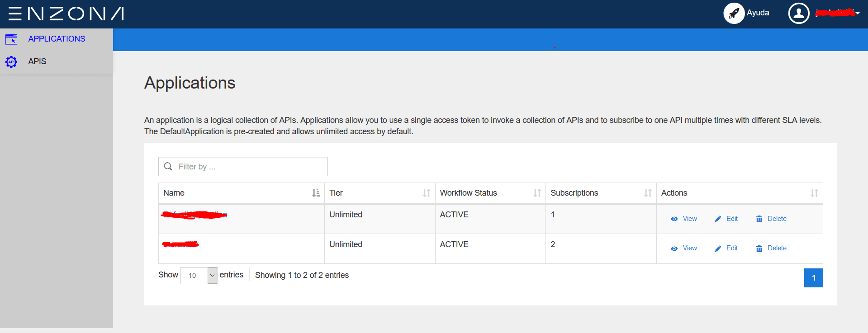
Task: Click ACTIVE status in second row
Action: point(454,244)
